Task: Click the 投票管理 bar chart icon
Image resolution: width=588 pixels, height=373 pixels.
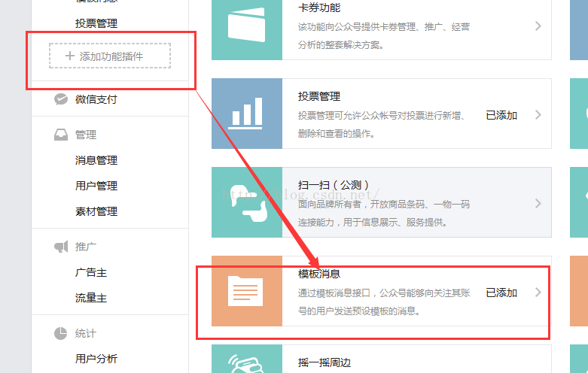Action: [x=245, y=113]
